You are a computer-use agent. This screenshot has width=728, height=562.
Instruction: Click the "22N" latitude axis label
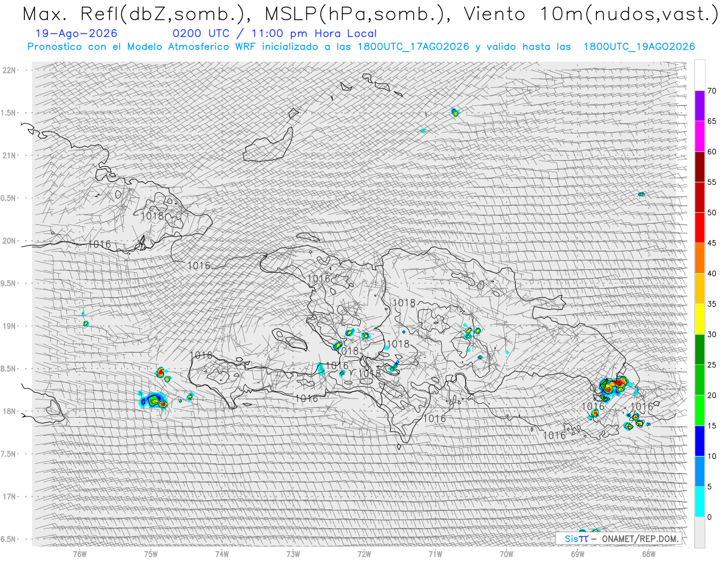tap(10, 70)
